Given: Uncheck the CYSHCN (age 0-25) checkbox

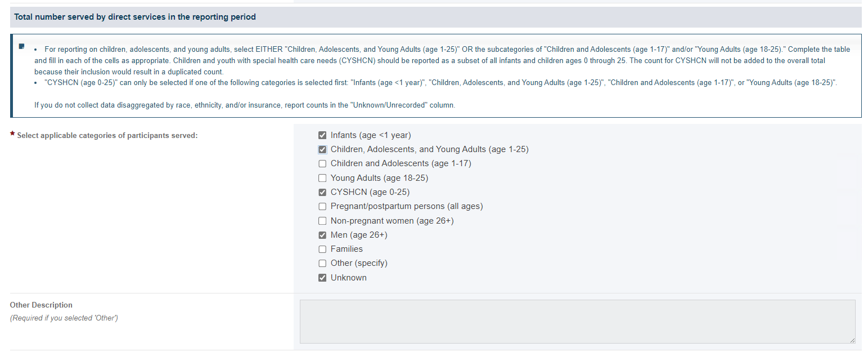Looking at the screenshot, I should [x=322, y=192].
